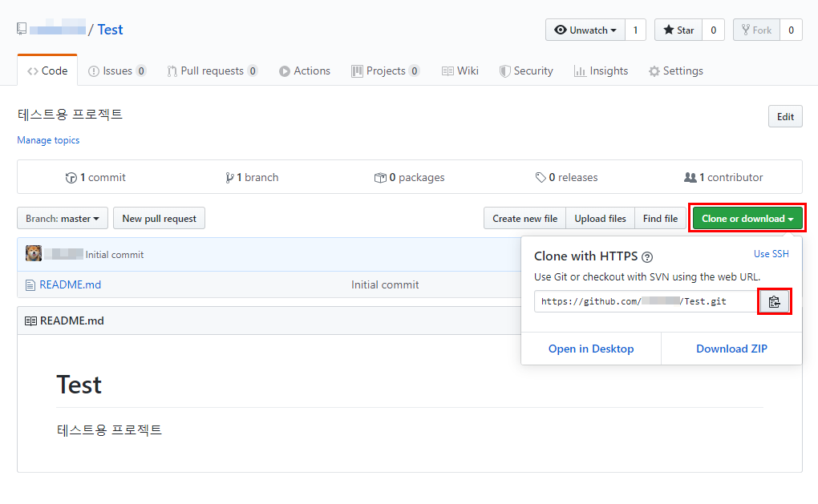The width and height of the screenshot is (818, 504).
Task: Click the fork count 0
Action: click(791, 30)
